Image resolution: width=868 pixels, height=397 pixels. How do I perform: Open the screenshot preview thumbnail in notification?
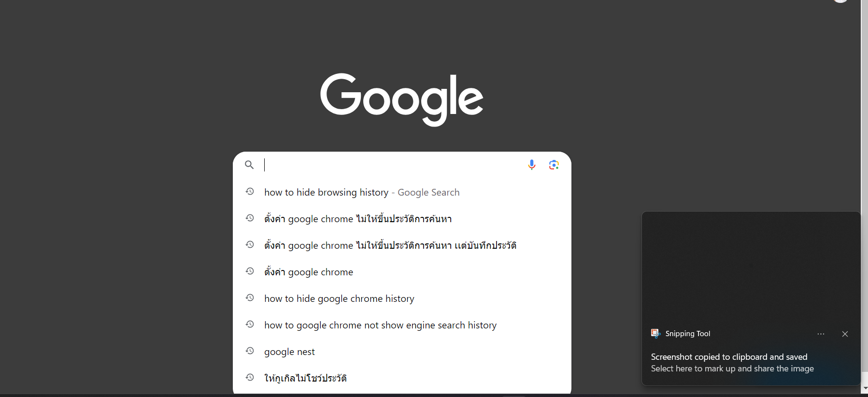point(751,267)
